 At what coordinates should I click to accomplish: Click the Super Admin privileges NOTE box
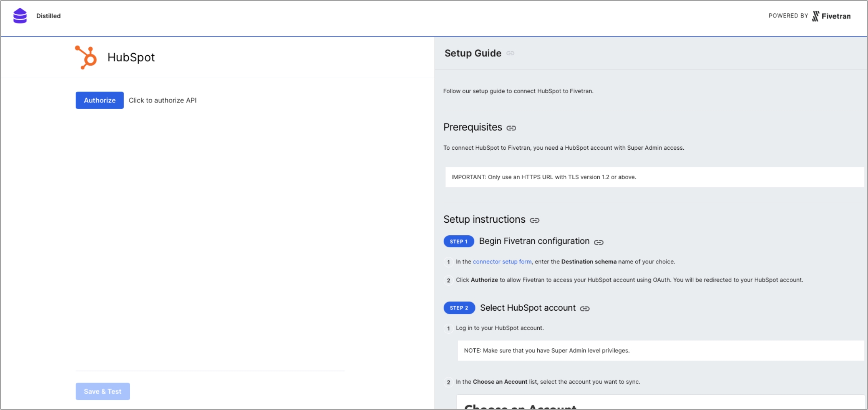click(x=660, y=351)
